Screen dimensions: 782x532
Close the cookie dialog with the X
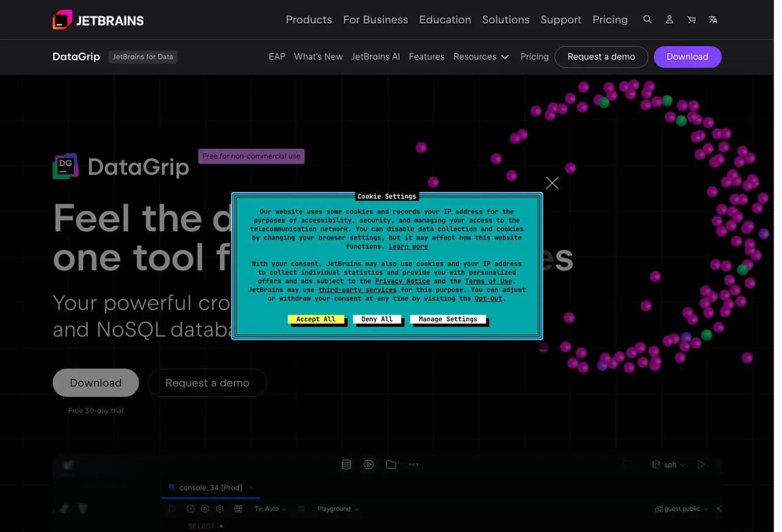point(552,183)
